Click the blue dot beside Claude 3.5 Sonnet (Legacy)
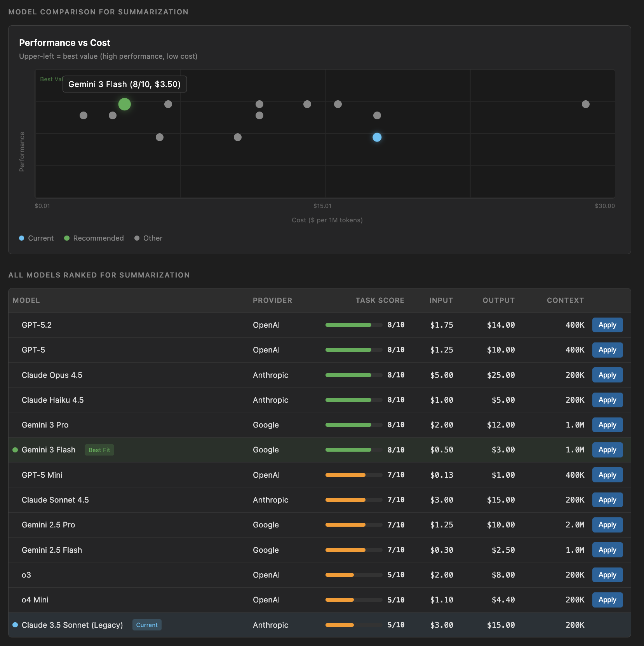644x646 pixels. pyautogui.click(x=15, y=625)
